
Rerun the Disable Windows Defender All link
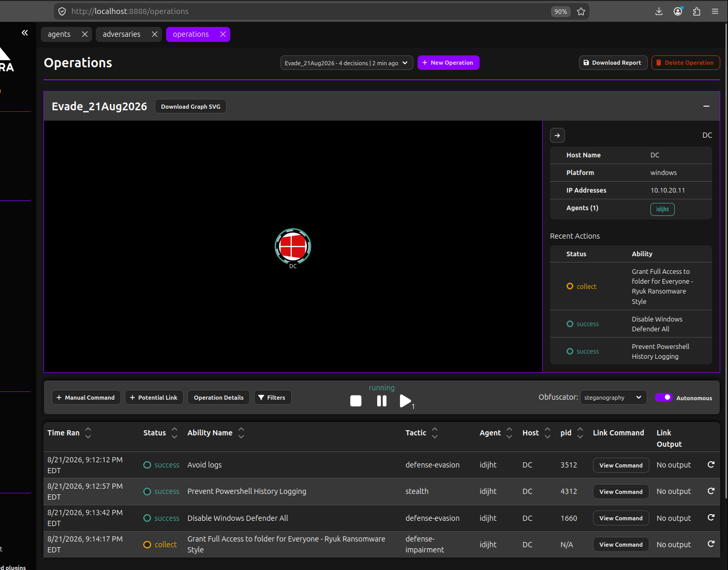pos(711,517)
